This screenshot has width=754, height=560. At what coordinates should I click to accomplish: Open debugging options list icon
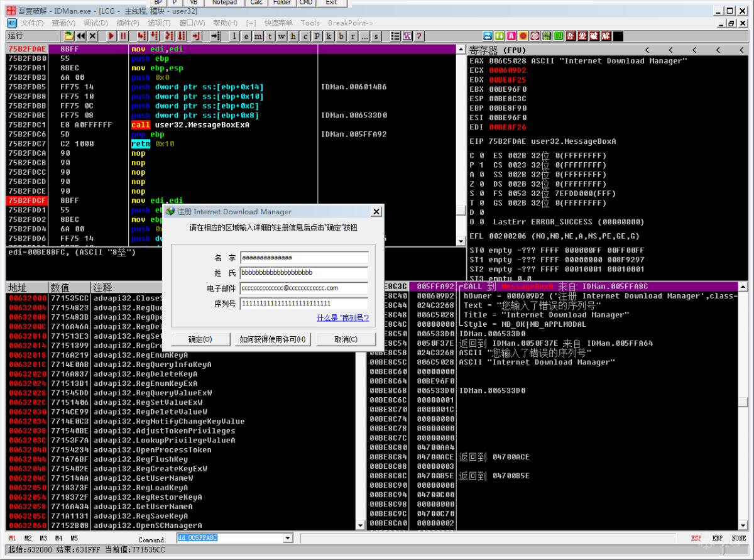point(395,36)
